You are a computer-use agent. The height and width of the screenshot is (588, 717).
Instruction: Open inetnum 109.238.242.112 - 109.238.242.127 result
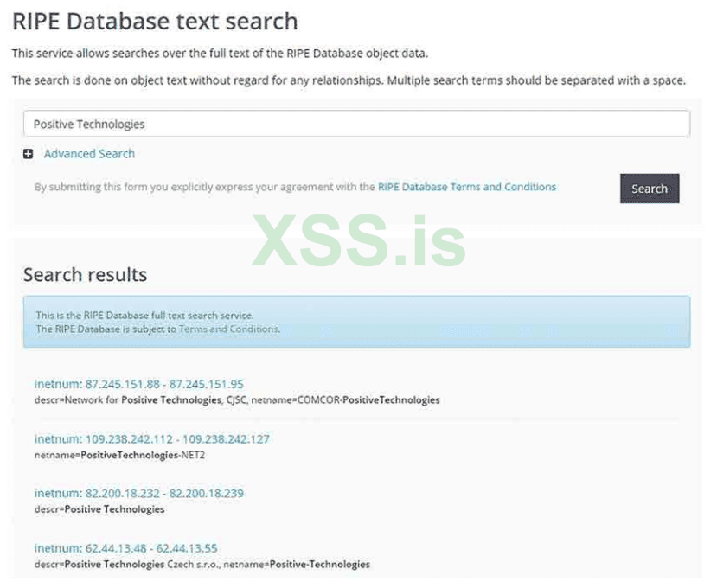[x=151, y=438]
